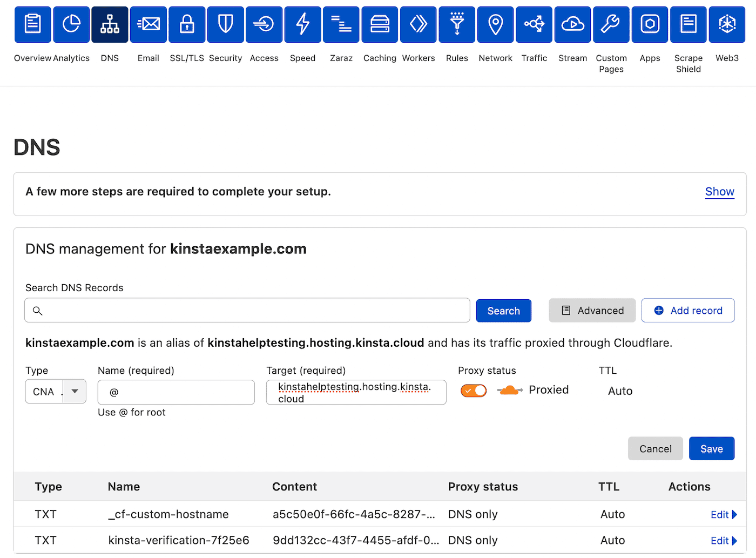Image resolution: width=756 pixels, height=558 pixels.
Task: Go to the Email tab label
Action: point(148,58)
